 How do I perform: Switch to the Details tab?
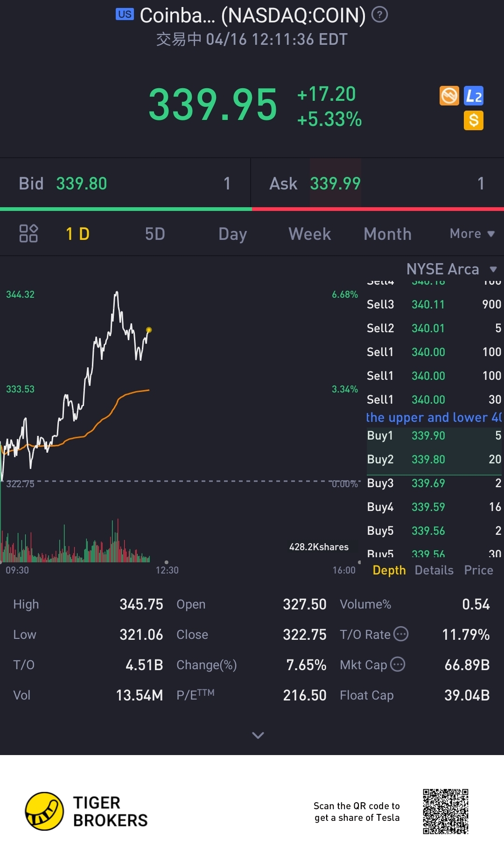click(434, 570)
